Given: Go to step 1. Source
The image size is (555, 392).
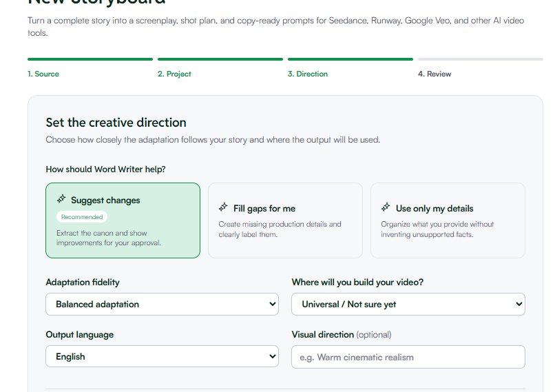Looking at the screenshot, I should [x=43, y=74].
